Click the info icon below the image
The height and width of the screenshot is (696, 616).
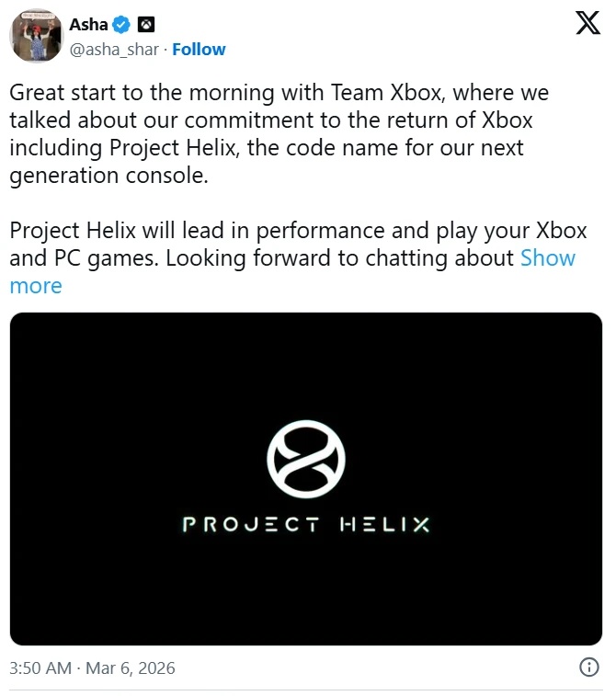(x=587, y=667)
